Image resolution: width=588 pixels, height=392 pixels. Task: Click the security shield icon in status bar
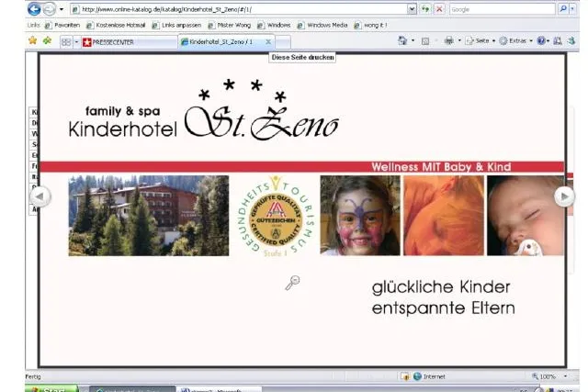tap(405, 376)
